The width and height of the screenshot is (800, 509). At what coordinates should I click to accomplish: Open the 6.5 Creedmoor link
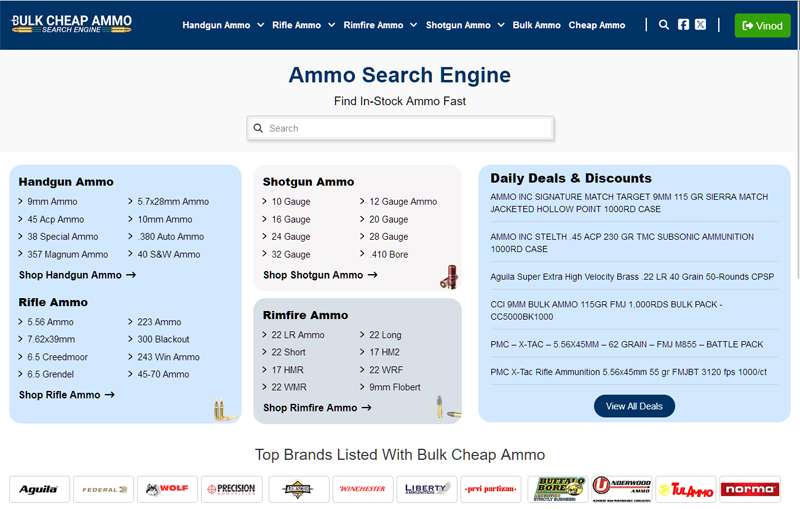58,357
